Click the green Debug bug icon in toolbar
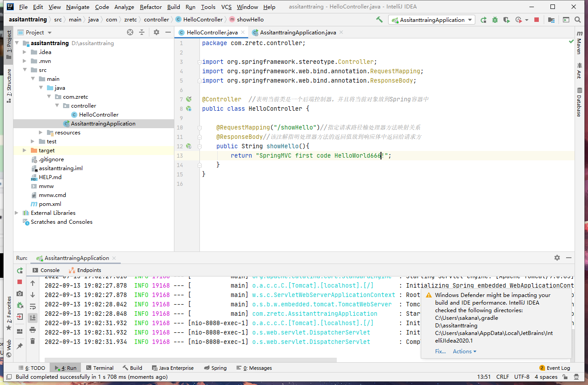Viewport: 588px width, 385px height. [x=495, y=20]
